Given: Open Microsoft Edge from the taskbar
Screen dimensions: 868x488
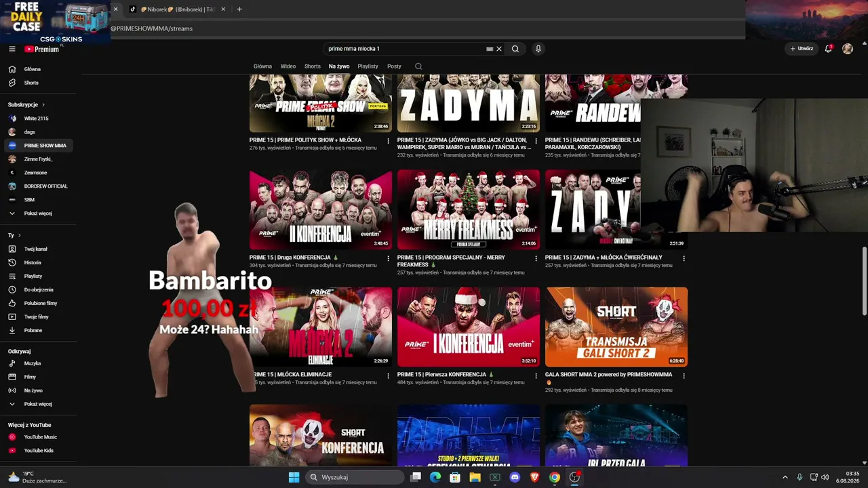Looking at the screenshot, I should tap(435, 477).
